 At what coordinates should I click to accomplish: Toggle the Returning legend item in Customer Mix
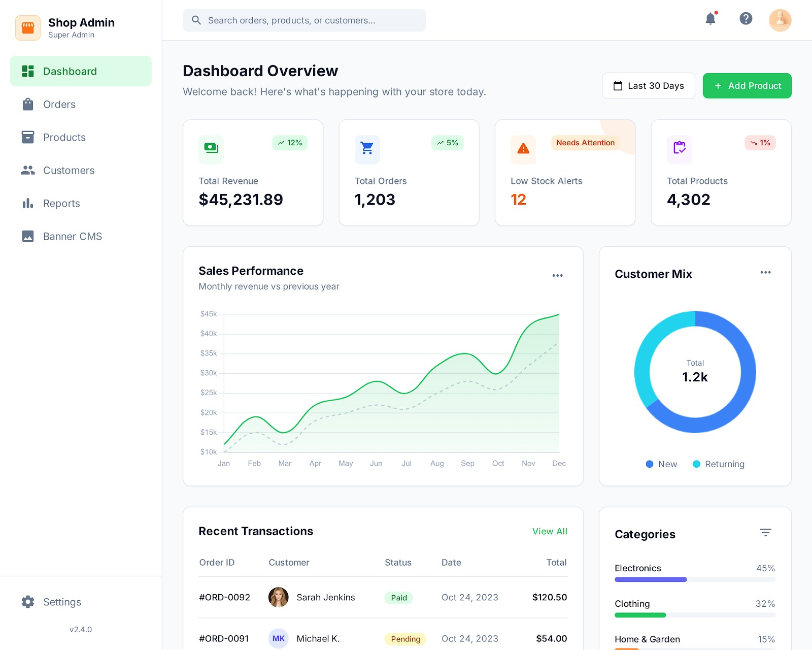tap(719, 464)
